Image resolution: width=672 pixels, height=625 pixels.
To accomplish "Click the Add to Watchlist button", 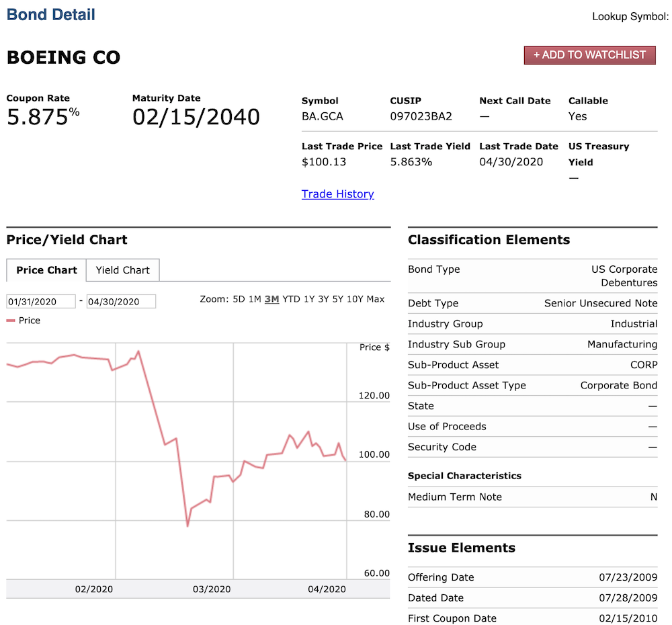I will pos(589,55).
